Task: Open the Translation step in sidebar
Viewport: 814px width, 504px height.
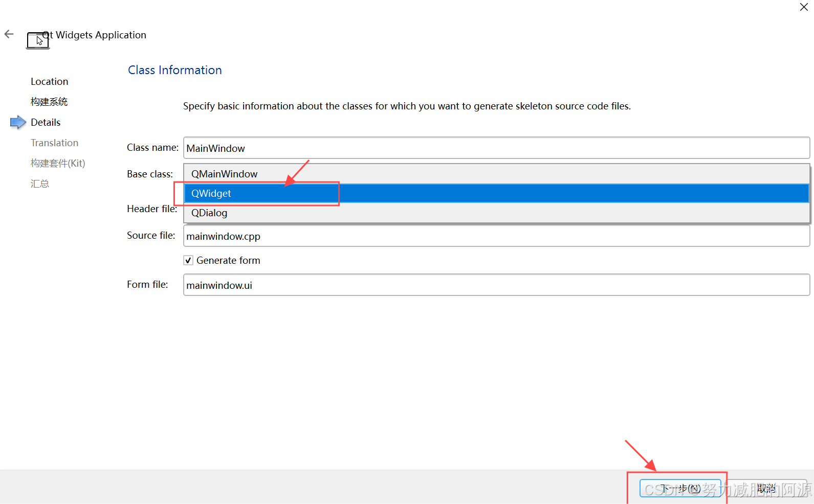Action: point(54,143)
